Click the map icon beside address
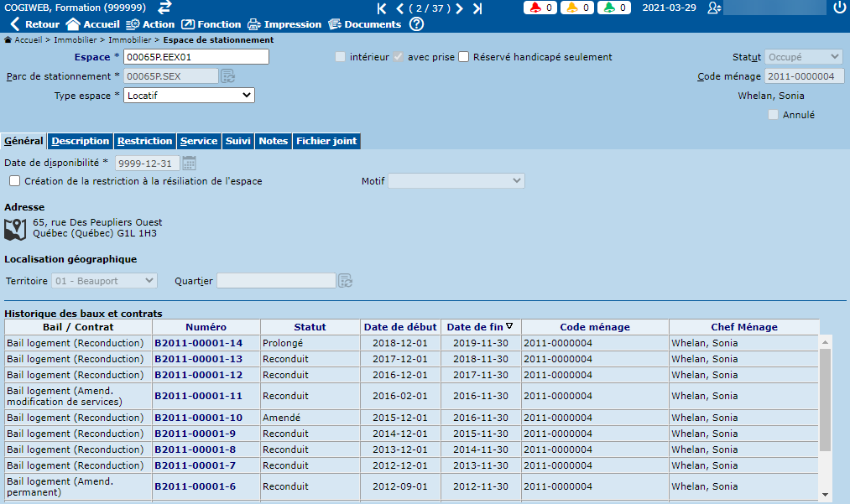 tap(15, 228)
